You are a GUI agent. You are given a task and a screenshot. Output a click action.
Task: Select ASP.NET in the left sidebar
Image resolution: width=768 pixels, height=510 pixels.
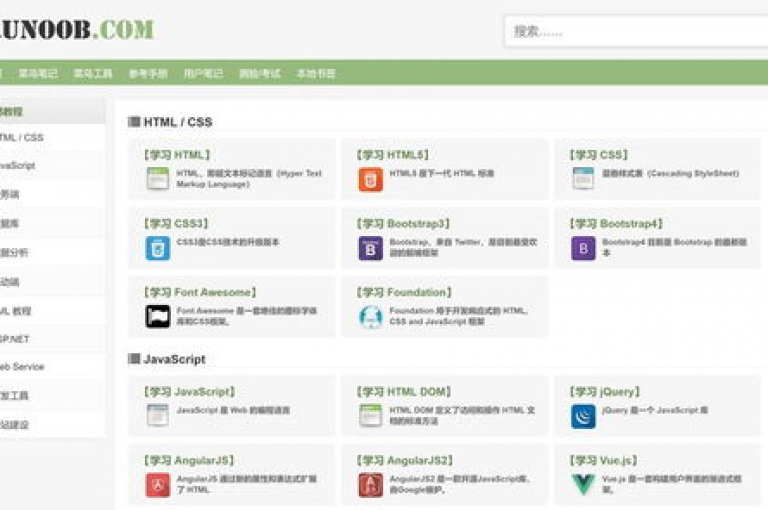[52, 339]
